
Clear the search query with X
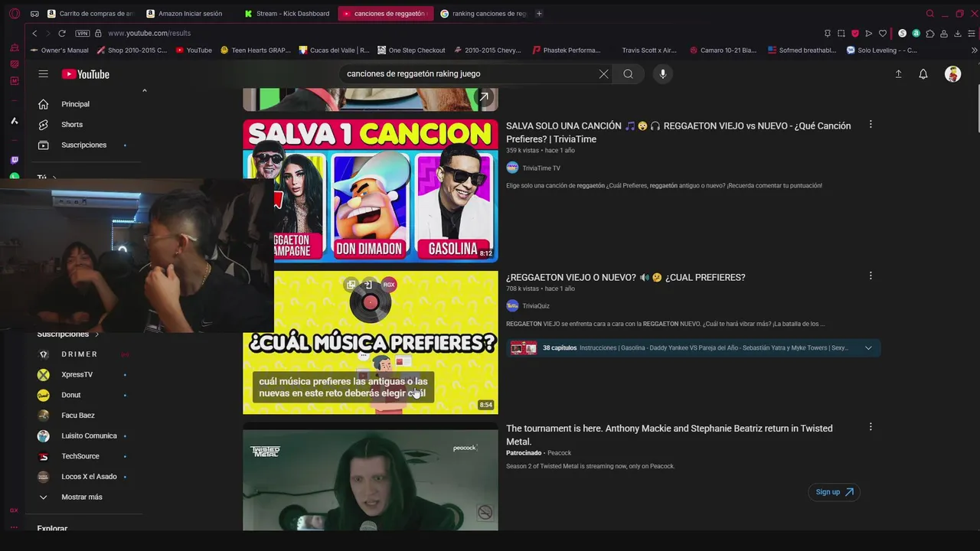click(603, 74)
